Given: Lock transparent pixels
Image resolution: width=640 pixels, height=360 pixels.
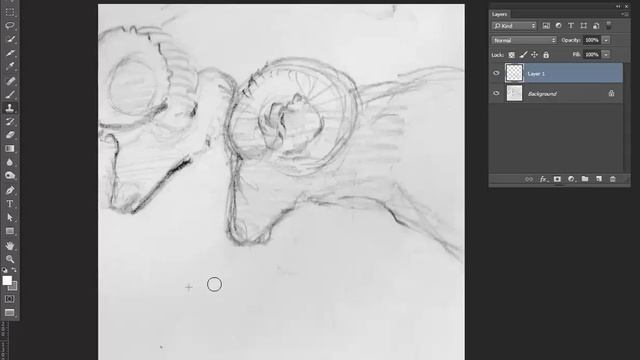Looking at the screenshot, I should pos(511,55).
